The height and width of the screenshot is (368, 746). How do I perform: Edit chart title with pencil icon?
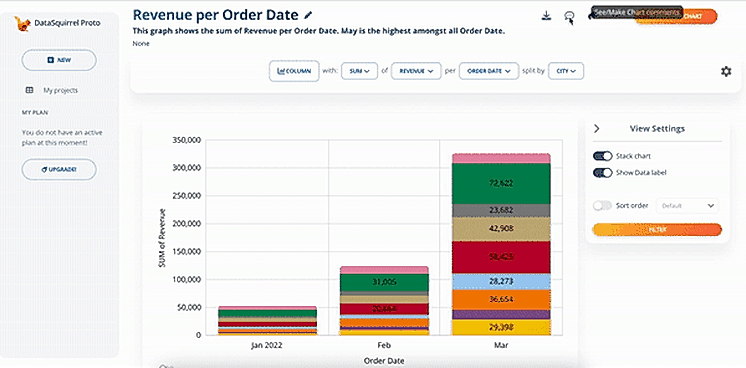[x=308, y=15]
